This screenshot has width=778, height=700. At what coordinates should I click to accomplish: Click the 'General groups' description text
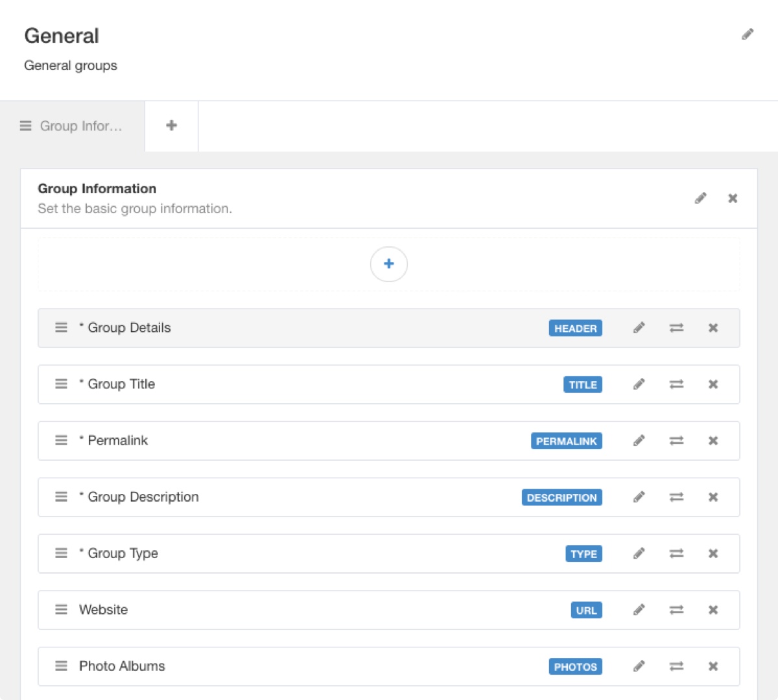click(71, 65)
